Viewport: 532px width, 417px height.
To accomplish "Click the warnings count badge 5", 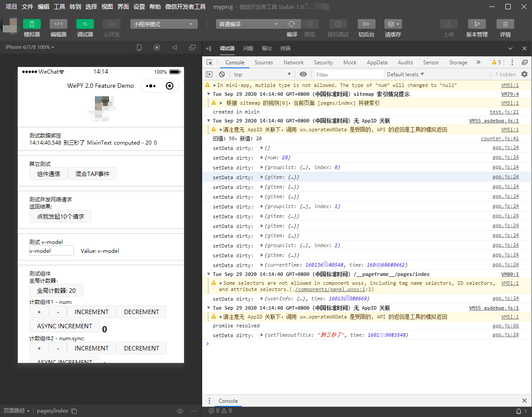I will click(x=496, y=63).
